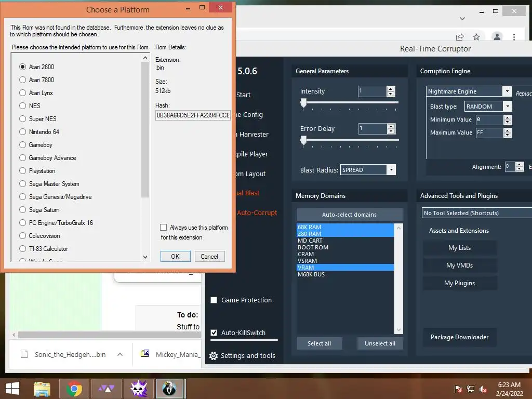Click platform list scroll-down arrow
Viewport: 532px width, 399px height.
click(145, 257)
